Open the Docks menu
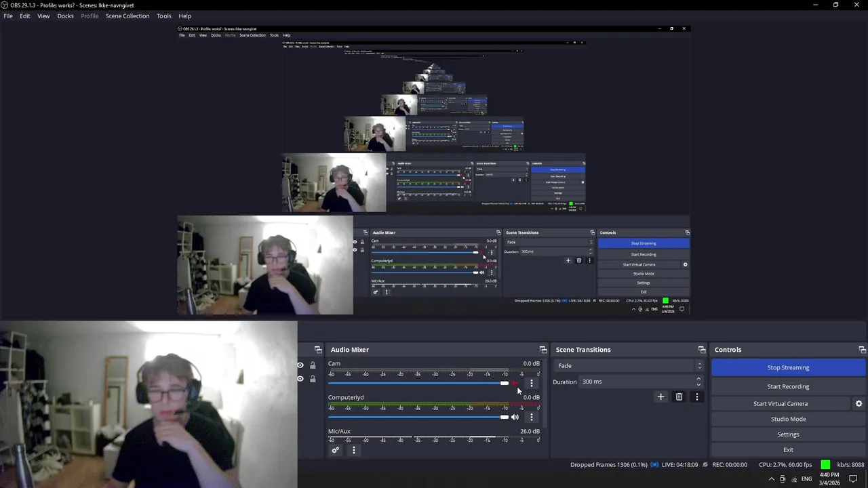This screenshot has height=488, width=868. pyautogui.click(x=65, y=16)
